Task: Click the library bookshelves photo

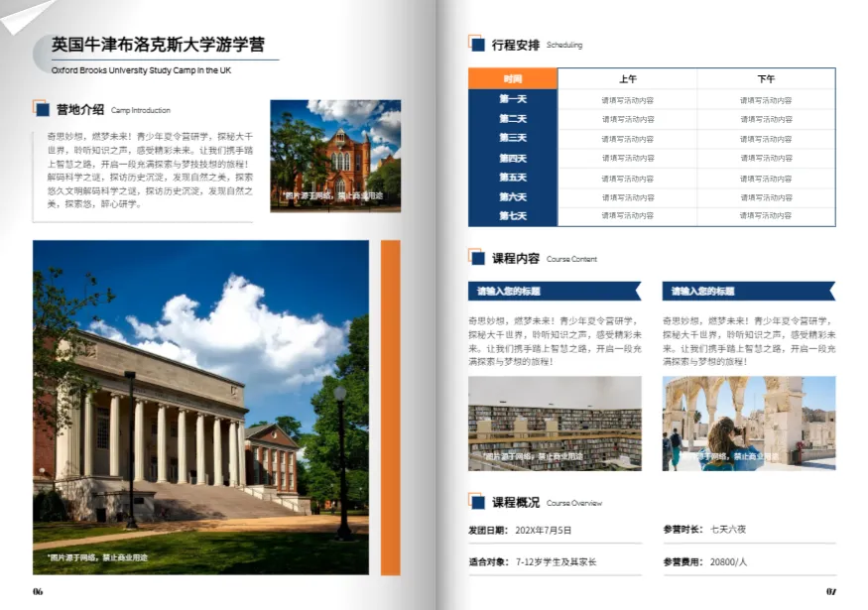Action: [555, 424]
